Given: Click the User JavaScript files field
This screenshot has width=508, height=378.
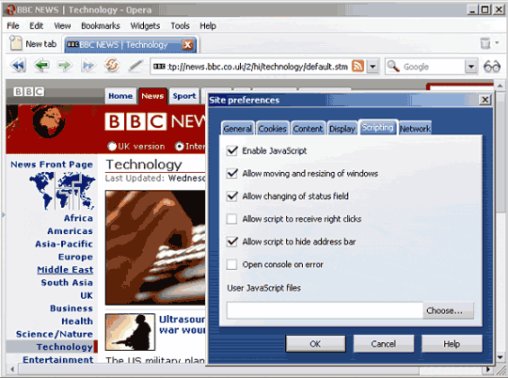Looking at the screenshot, I should tap(325, 311).
